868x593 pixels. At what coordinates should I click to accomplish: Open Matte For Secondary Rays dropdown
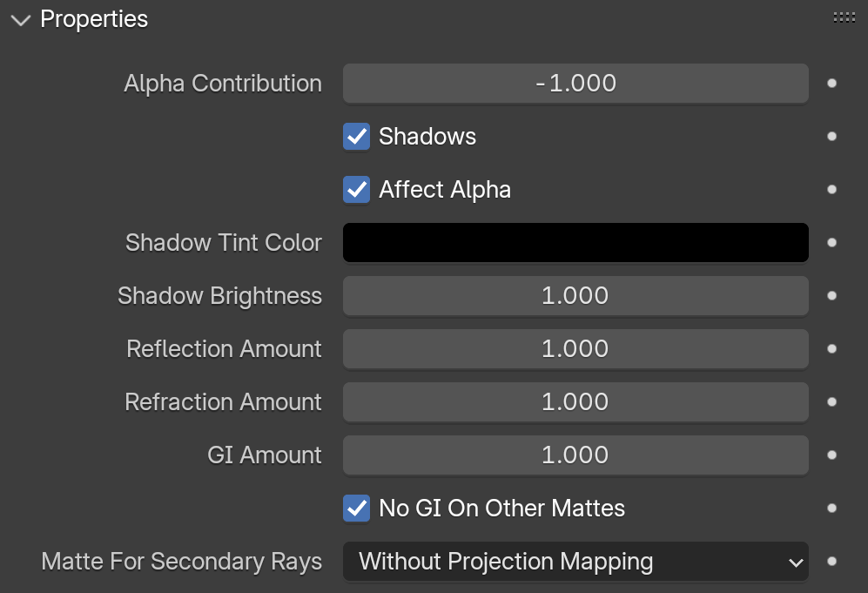(575, 562)
